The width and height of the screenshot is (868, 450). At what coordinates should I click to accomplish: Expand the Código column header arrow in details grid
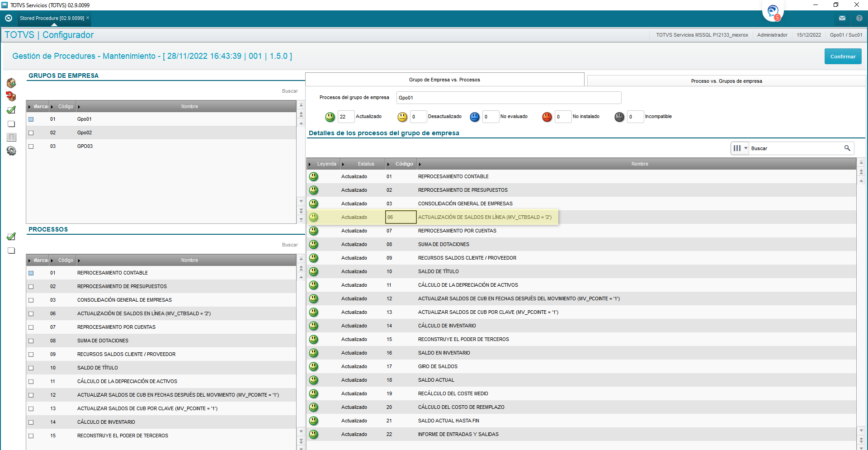click(x=388, y=164)
